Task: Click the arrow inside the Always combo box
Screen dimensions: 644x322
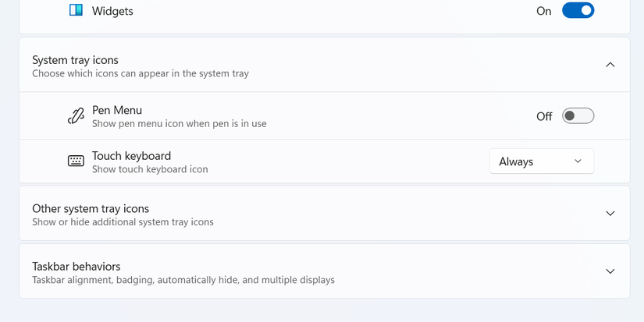Action: (578, 161)
